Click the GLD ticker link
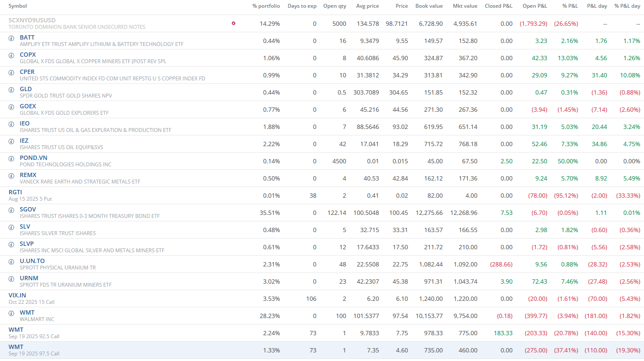The height and width of the screenshot is (361, 644). coord(26,89)
